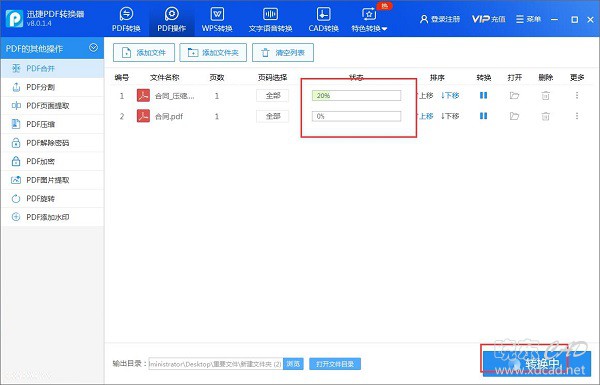This screenshot has height=385, width=600.
Task: Click the 20% progress bar
Action: click(356, 95)
